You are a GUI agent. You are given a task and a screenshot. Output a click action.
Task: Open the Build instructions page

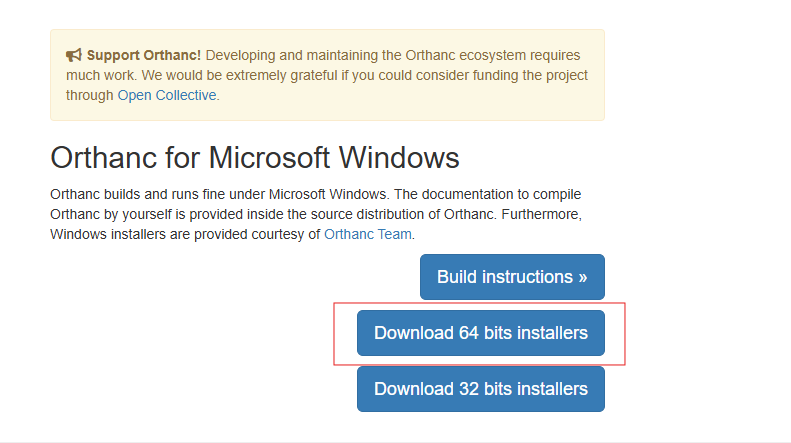click(x=512, y=277)
